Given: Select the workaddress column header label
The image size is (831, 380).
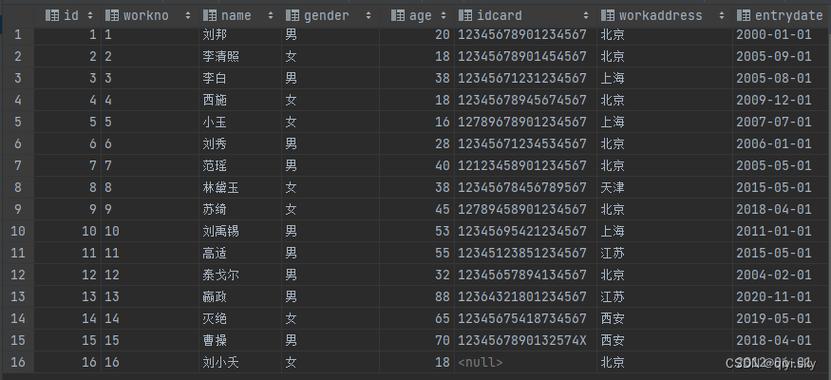Looking at the screenshot, I should (660, 16).
